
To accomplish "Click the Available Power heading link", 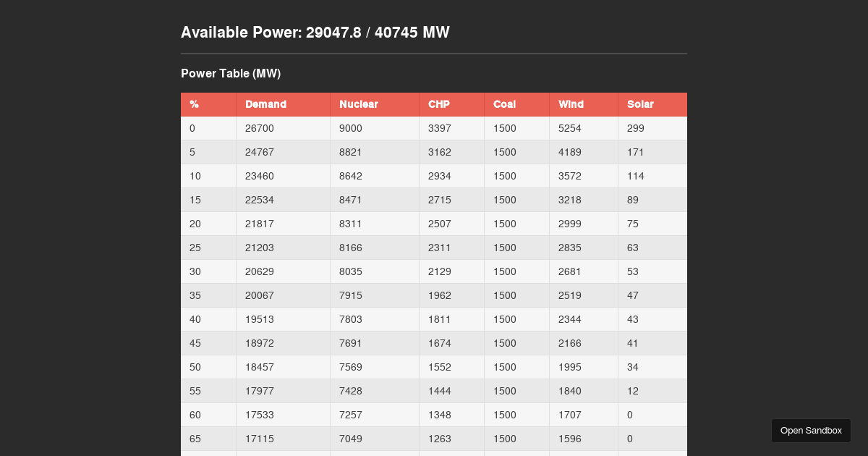I will 315,33.
